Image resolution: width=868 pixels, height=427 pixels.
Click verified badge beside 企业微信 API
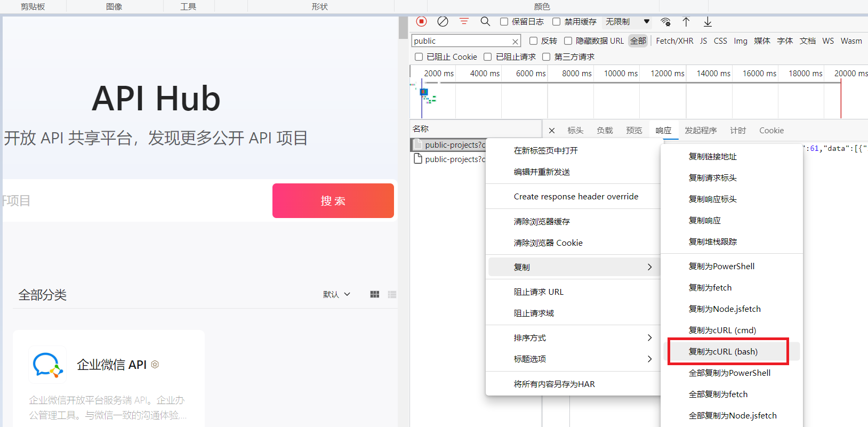pos(155,365)
